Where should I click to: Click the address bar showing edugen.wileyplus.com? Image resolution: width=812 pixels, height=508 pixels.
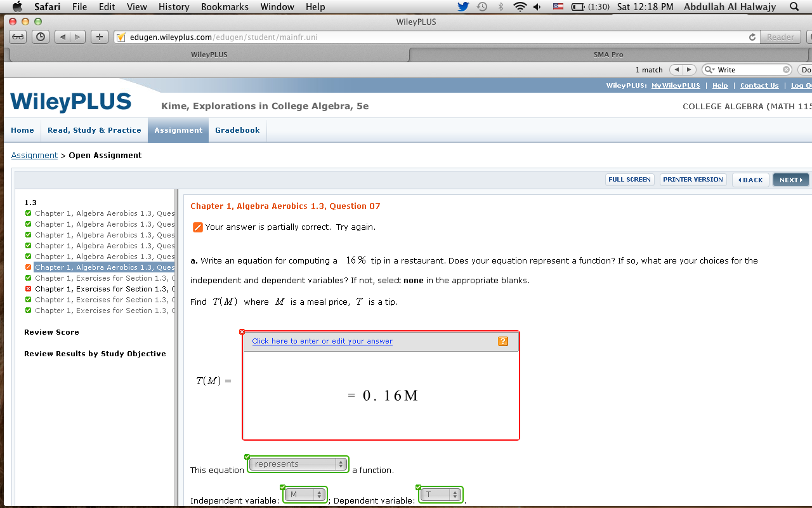[x=438, y=37]
